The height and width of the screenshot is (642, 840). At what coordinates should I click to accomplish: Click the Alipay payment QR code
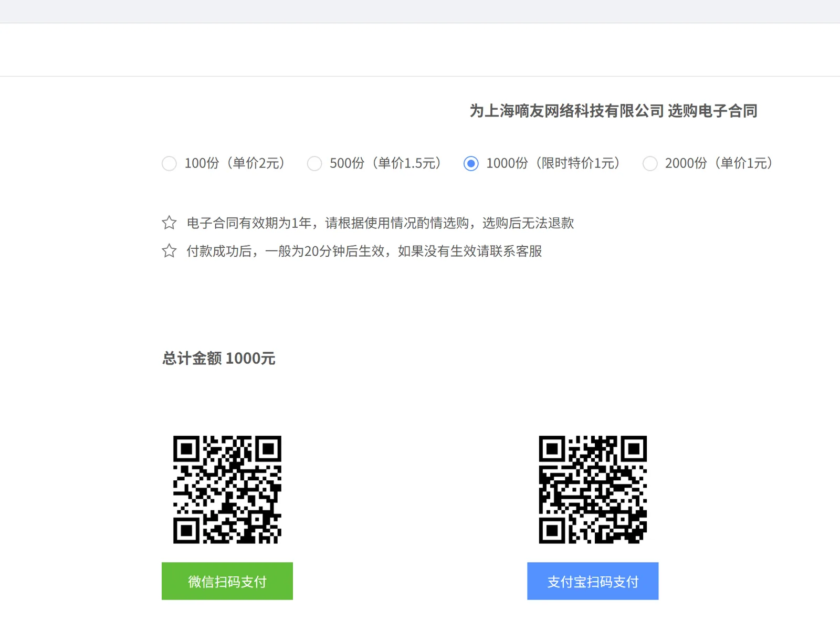coord(593,489)
